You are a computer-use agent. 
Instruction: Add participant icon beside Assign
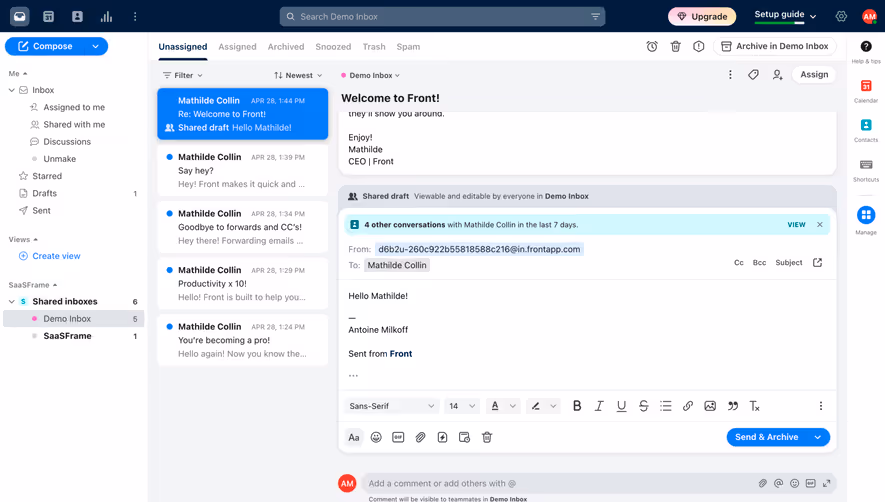point(778,75)
